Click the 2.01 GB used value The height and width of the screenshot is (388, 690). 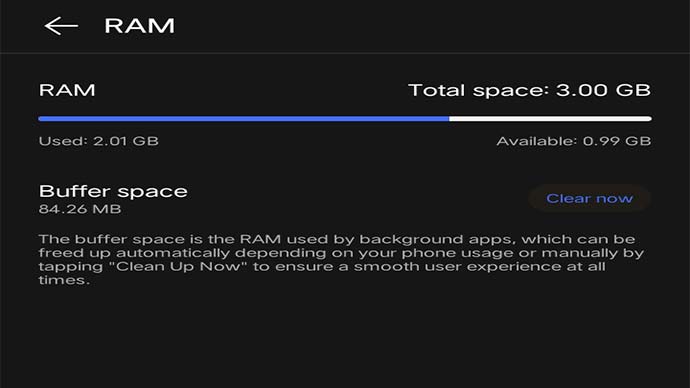point(126,141)
